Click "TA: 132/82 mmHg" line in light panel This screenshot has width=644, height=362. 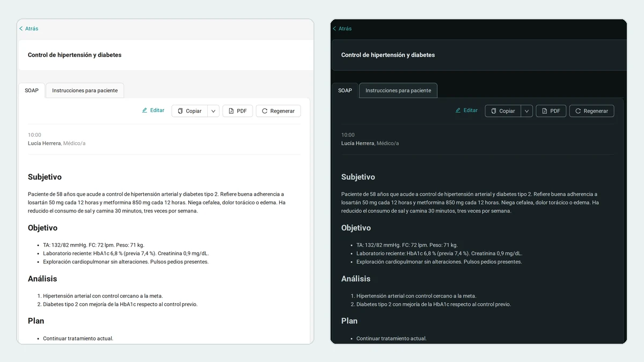pos(93,245)
